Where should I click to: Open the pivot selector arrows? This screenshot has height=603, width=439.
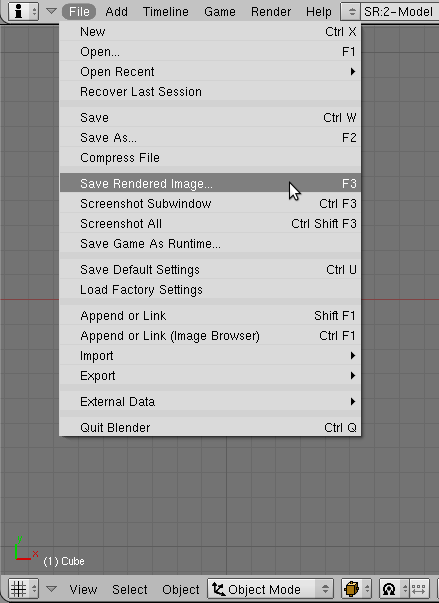tap(405, 589)
